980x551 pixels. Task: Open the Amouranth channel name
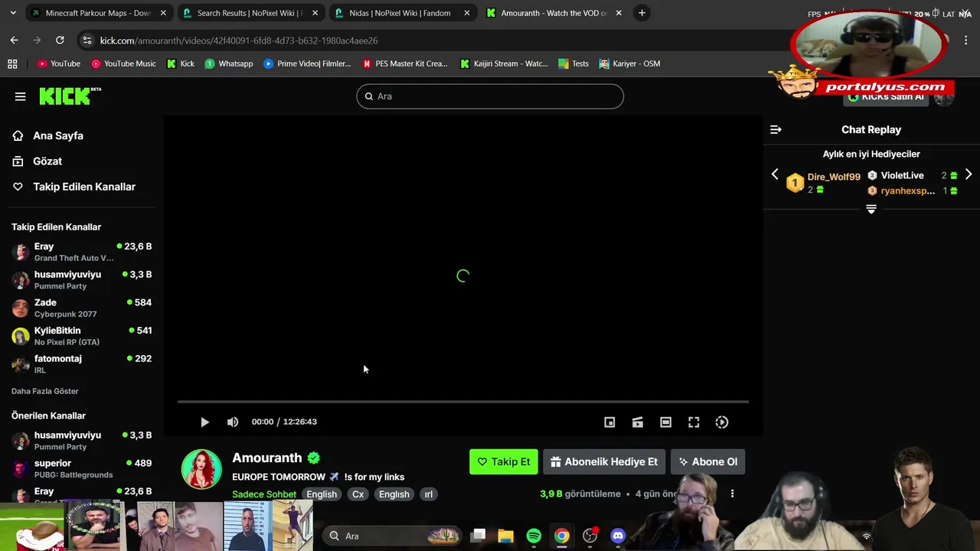pos(267,458)
